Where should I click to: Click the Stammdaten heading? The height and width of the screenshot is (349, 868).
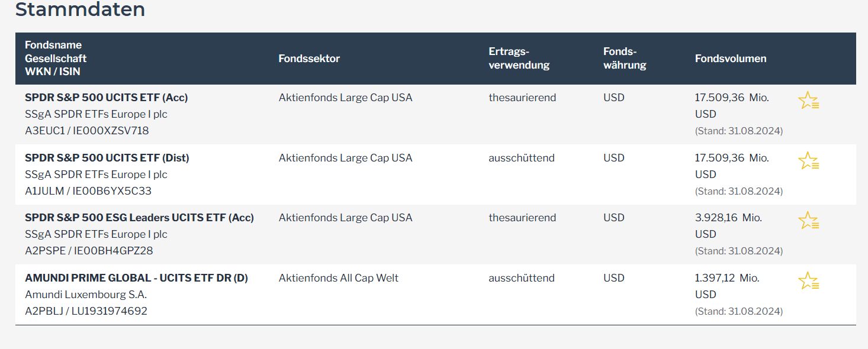(x=80, y=9)
